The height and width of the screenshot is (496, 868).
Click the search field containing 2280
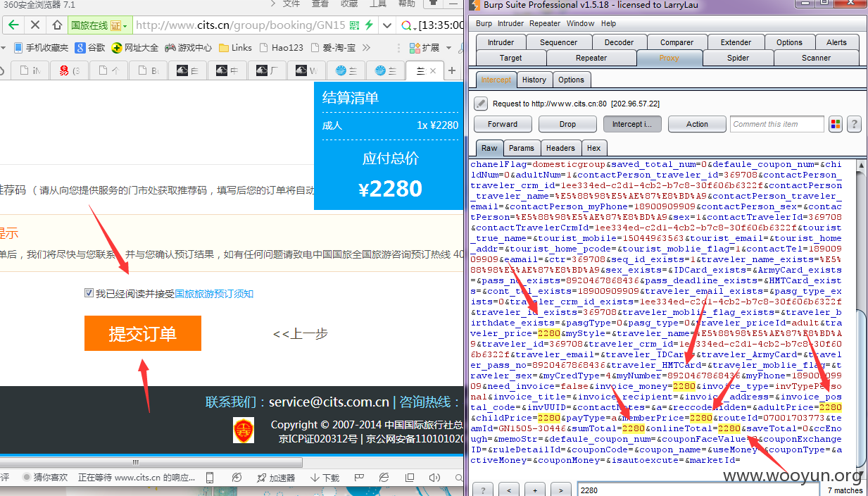tap(698, 490)
